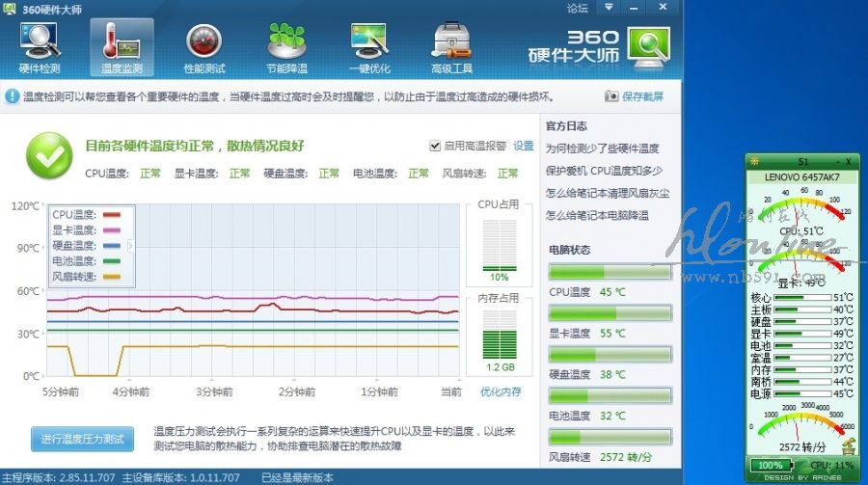Click the gadget 室温 27℃ row
The height and width of the screenshot is (485, 868).
click(x=801, y=358)
